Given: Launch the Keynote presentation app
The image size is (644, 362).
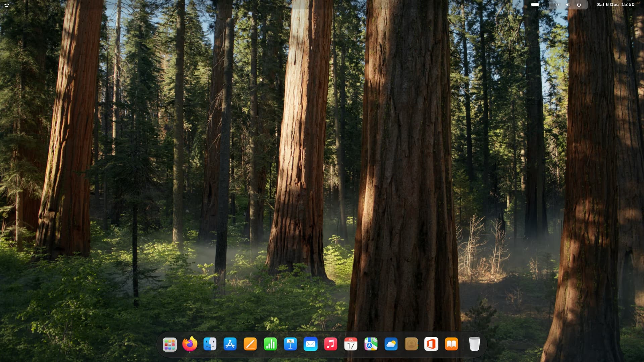Looking at the screenshot, I should pos(290,344).
